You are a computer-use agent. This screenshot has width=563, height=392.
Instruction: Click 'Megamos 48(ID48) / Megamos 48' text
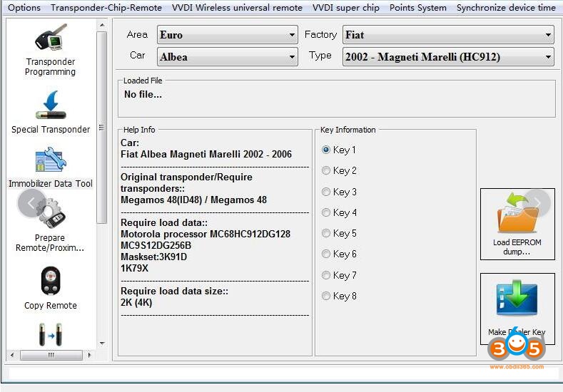coord(193,200)
